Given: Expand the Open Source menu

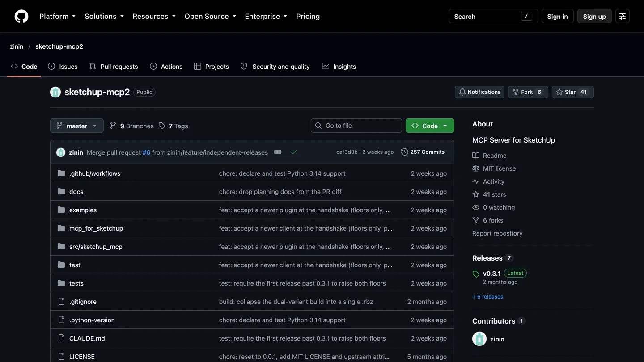Looking at the screenshot, I should [x=210, y=16].
